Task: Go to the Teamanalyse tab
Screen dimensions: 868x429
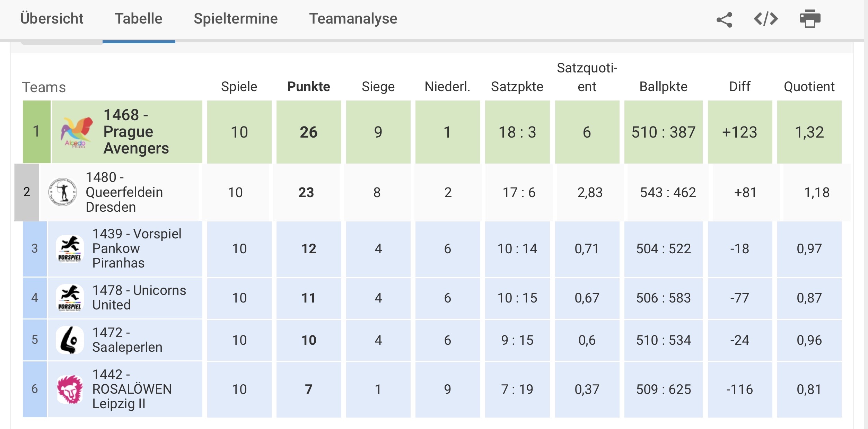Action: point(353,19)
